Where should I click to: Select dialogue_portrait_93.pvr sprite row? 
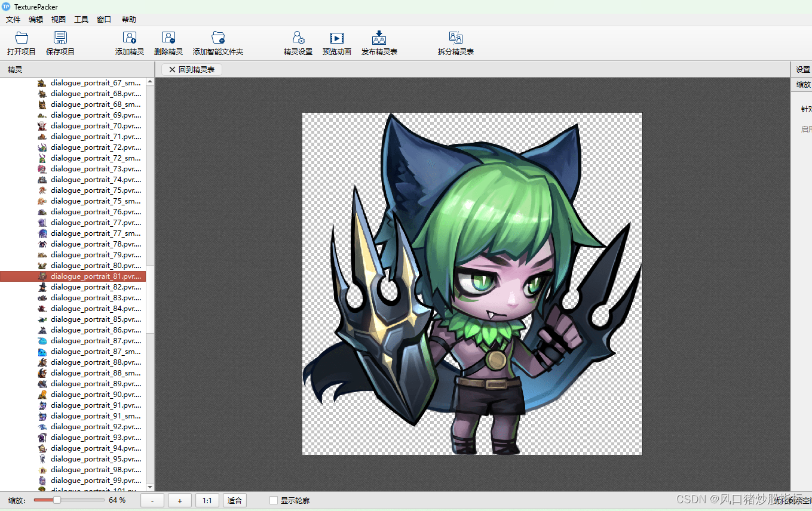point(73,438)
